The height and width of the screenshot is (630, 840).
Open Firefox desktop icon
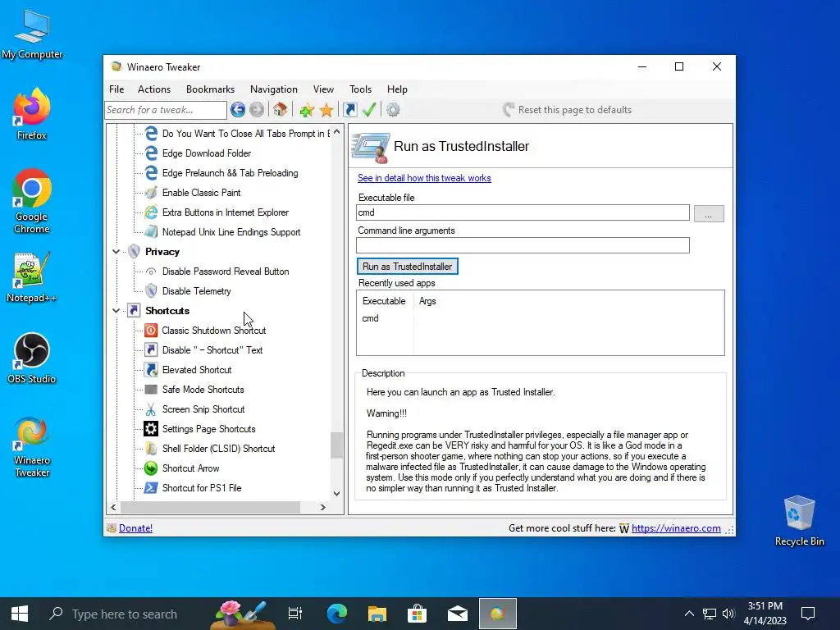(x=32, y=113)
